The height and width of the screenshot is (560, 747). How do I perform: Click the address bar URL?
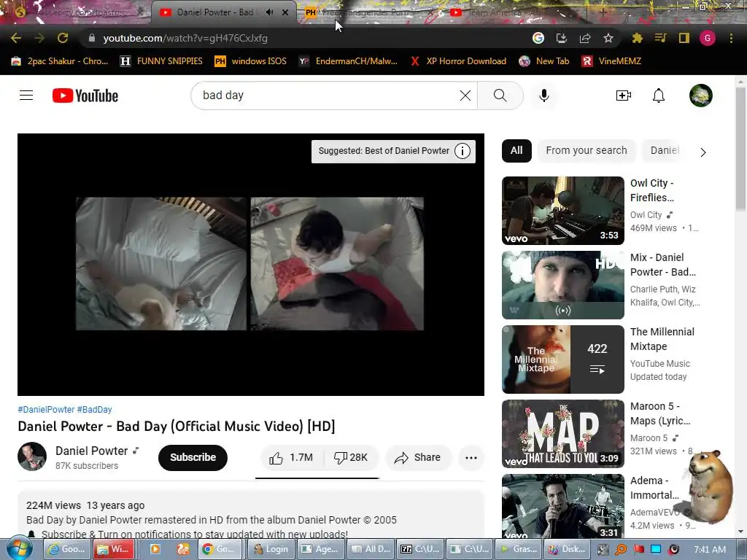tap(185, 38)
